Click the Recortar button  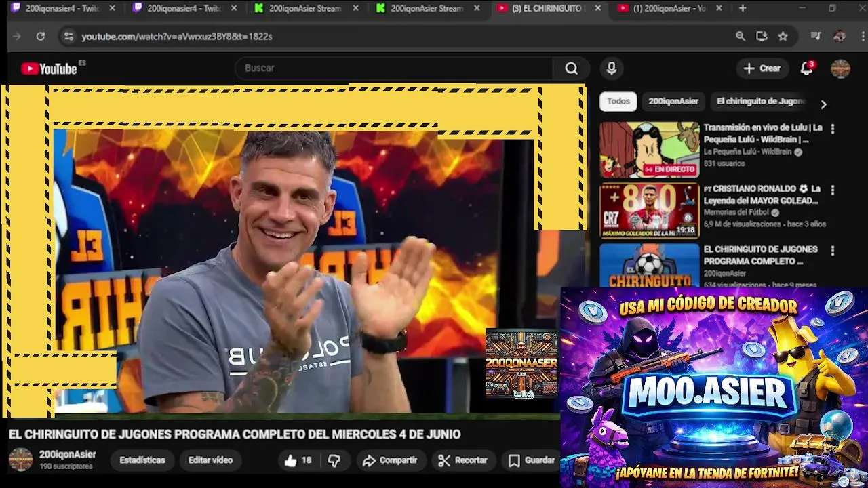(463, 460)
